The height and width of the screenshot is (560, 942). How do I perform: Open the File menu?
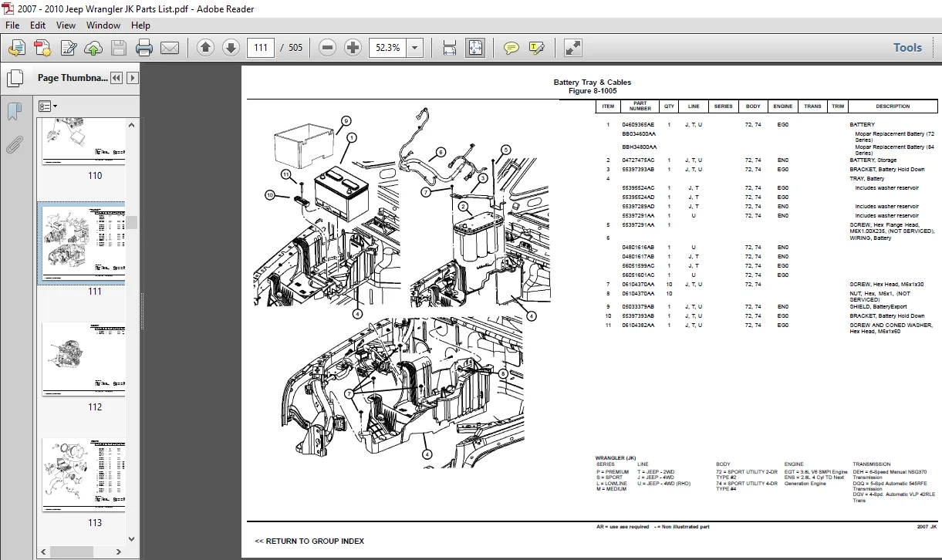click(x=12, y=25)
